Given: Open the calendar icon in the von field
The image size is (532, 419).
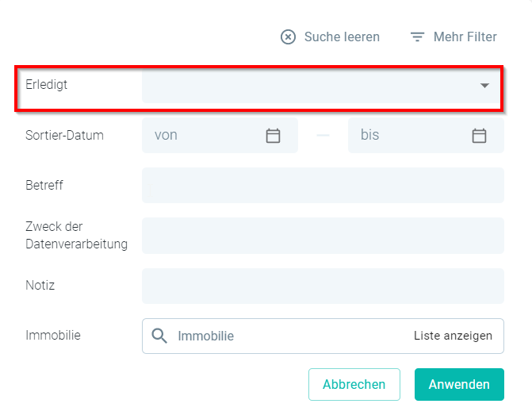Looking at the screenshot, I should click(x=273, y=136).
